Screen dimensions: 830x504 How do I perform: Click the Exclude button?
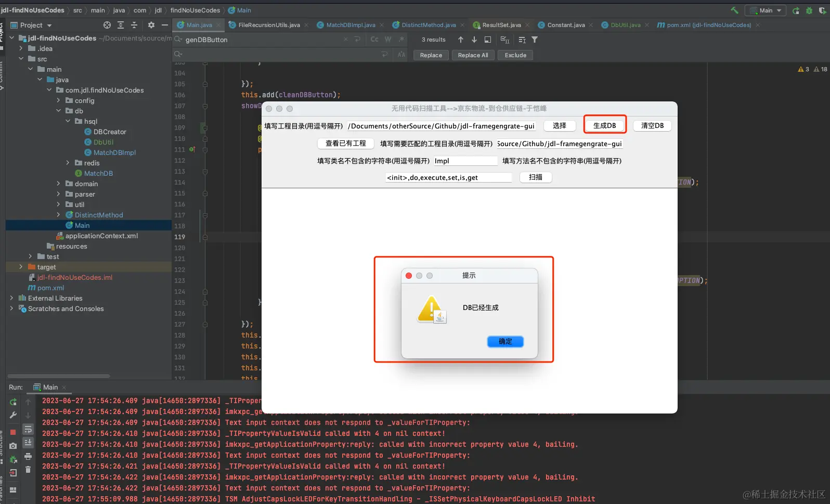pyautogui.click(x=515, y=55)
